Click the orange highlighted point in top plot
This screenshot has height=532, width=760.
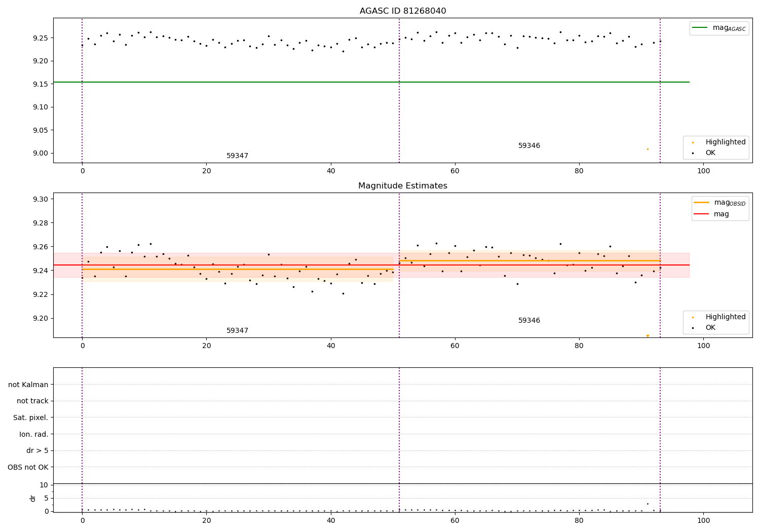pos(648,149)
